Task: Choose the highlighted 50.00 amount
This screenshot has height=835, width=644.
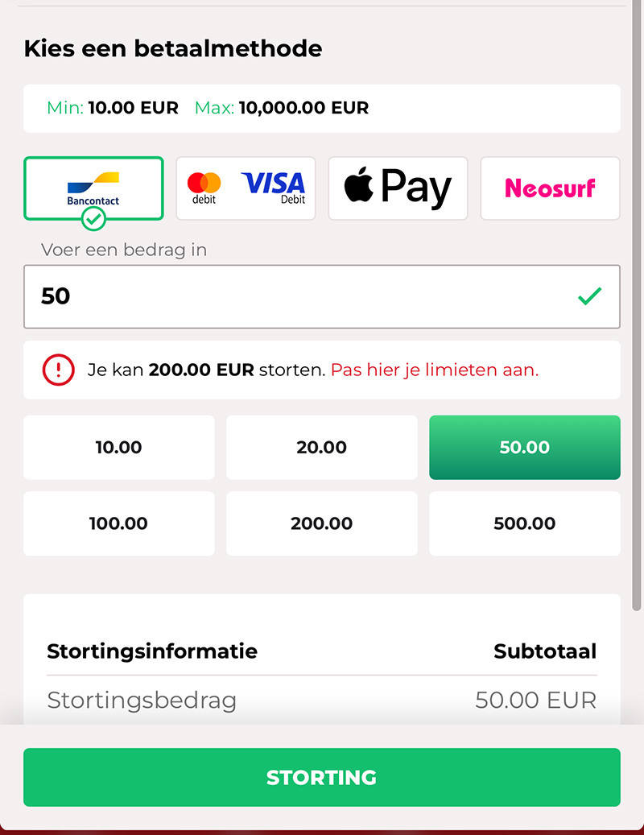Action: [524, 447]
